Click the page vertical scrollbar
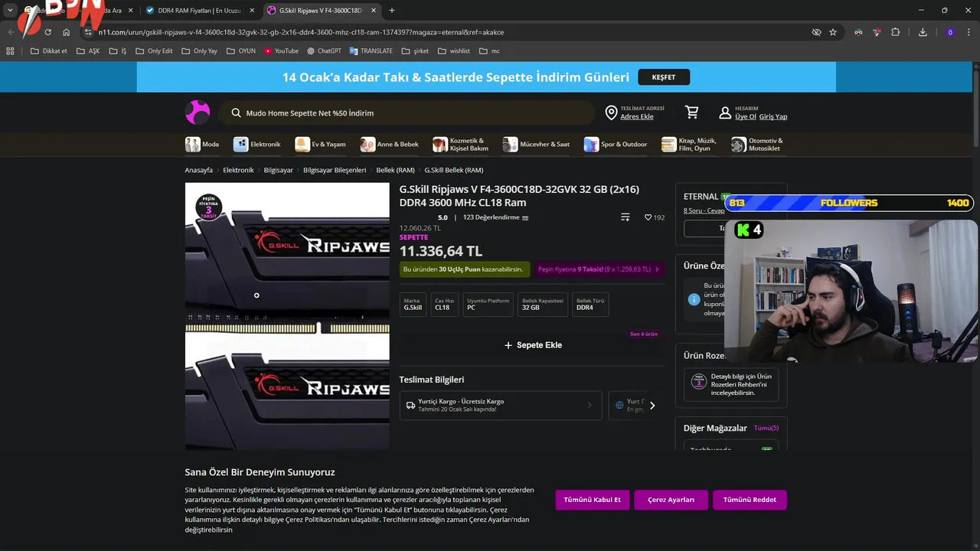 (x=975, y=107)
